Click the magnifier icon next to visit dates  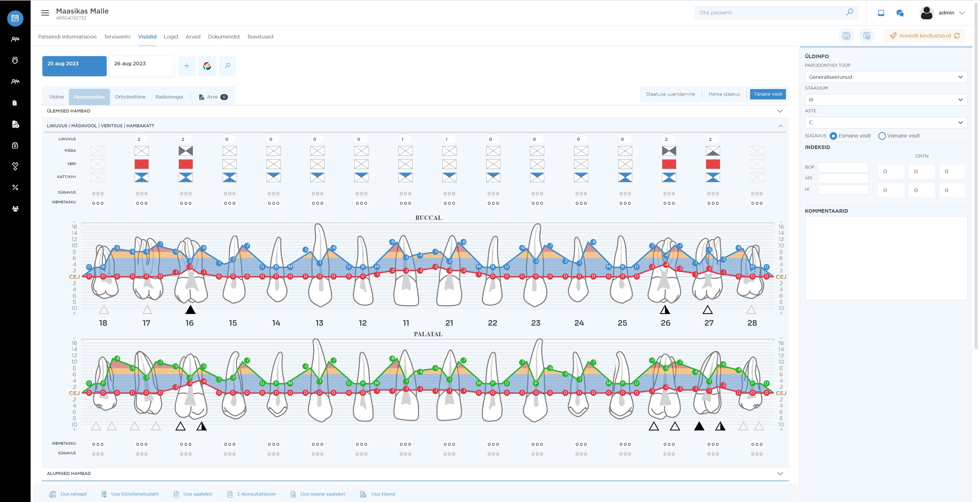tap(227, 66)
